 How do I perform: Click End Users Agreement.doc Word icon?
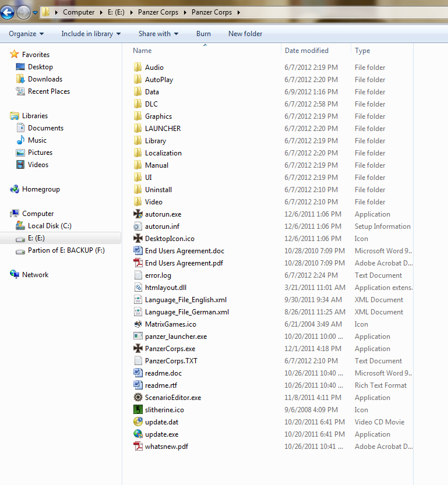pos(138,250)
